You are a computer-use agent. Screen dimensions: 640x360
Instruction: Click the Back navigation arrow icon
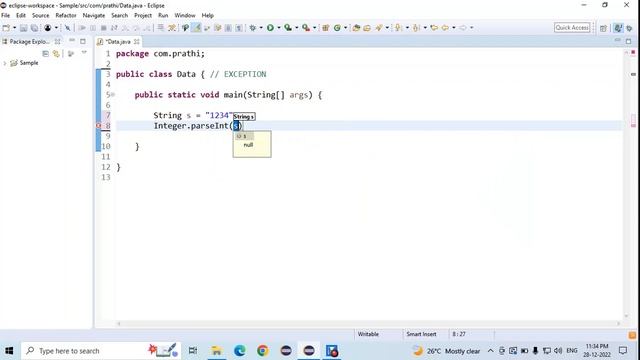(445, 28)
